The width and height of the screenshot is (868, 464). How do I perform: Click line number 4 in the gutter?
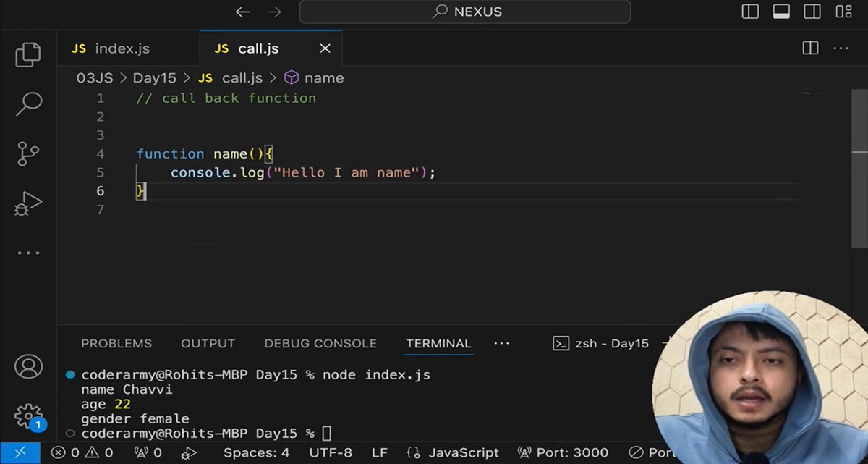click(100, 153)
